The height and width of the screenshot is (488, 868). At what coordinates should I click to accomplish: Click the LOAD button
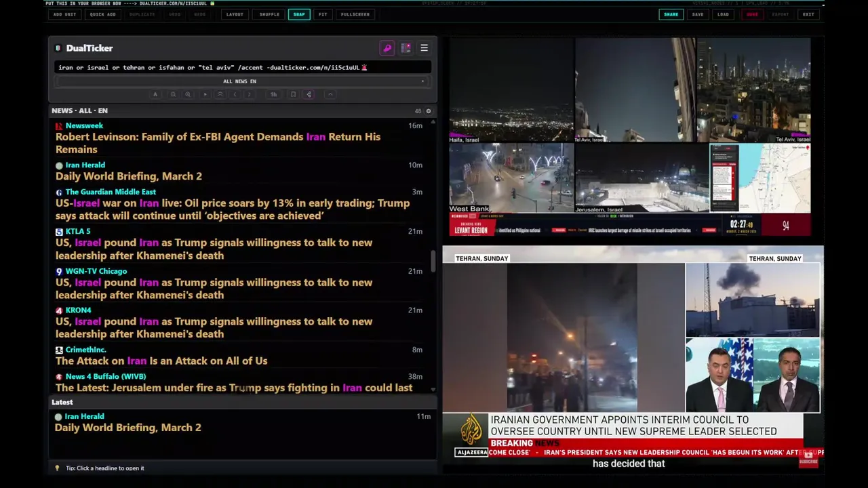point(724,14)
